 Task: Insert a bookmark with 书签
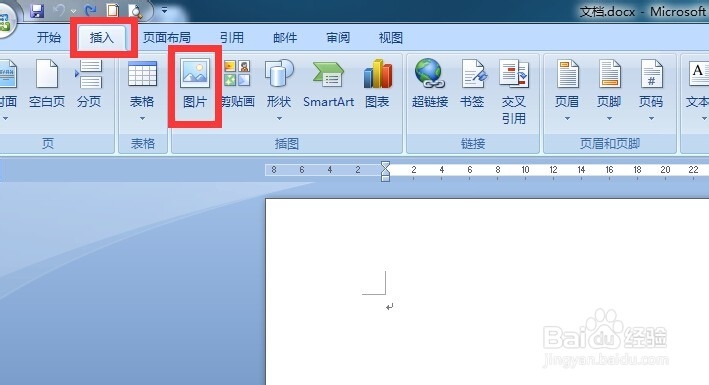click(473, 84)
